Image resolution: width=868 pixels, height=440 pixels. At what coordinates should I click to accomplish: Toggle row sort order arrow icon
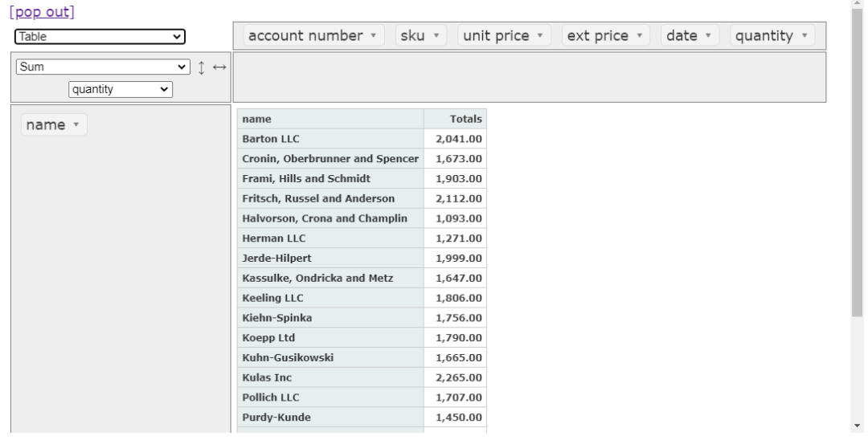tap(202, 67)
